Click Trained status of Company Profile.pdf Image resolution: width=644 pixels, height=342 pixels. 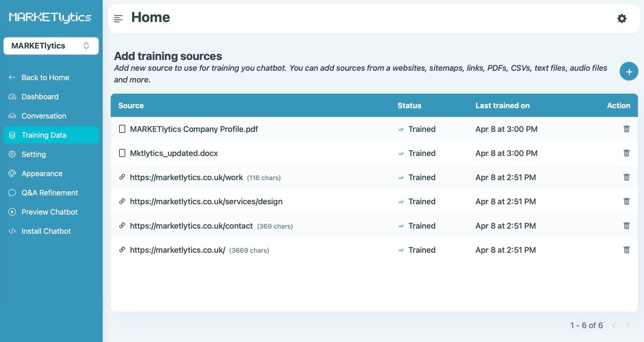(417, 129)
